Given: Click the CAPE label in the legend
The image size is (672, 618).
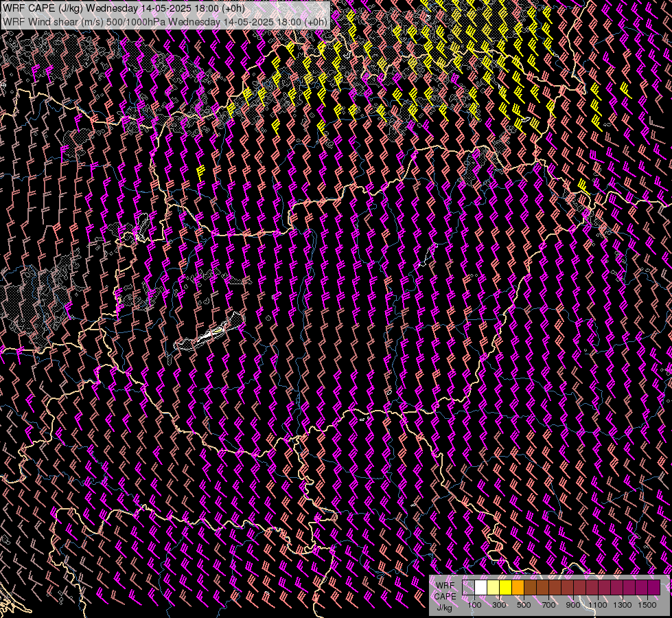Looking at the screenshot, I should 445,597.
